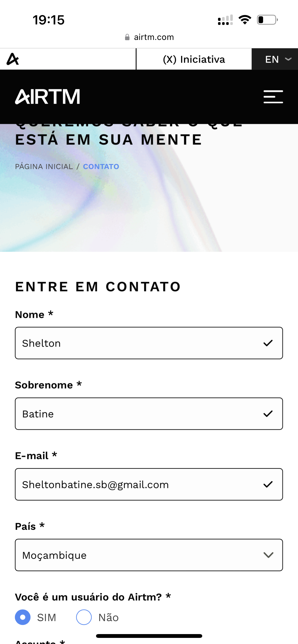Image resolution: width=298 pixels, height=644 pixels.
Task: Tap the lock icon beside airtm.com
Action: (127, 37)
